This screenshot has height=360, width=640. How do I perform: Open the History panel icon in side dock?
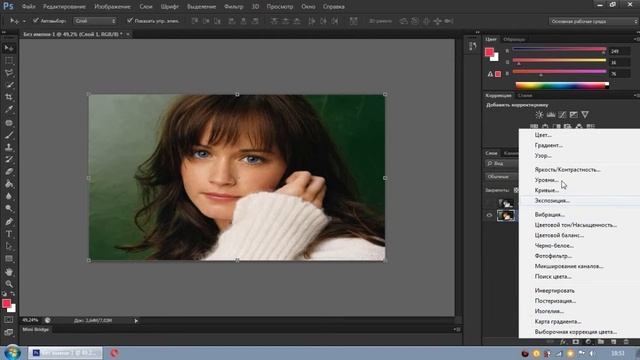(x=473, y=46)
